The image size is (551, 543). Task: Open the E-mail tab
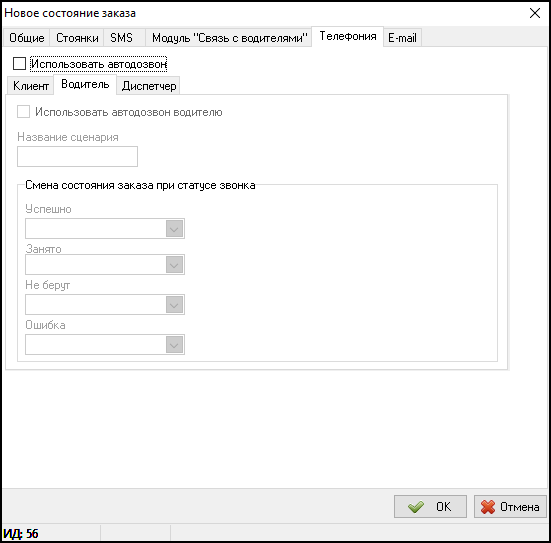coord(402,38)
